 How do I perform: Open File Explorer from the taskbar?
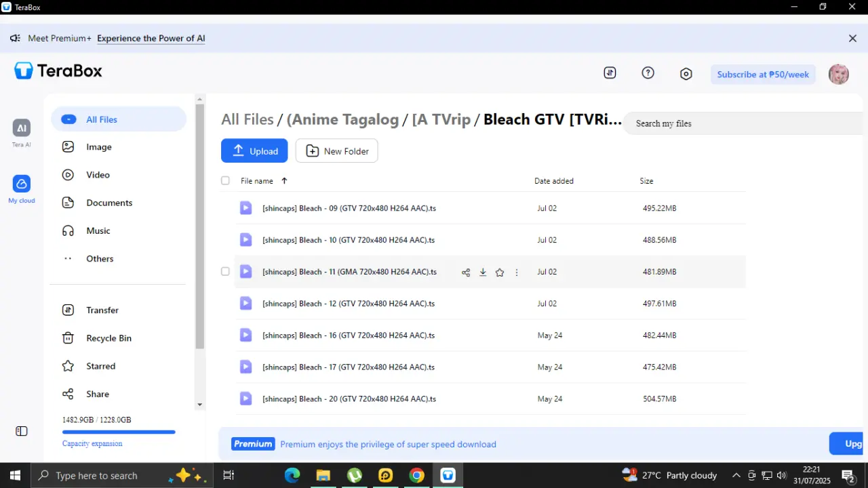click(323, 476)
